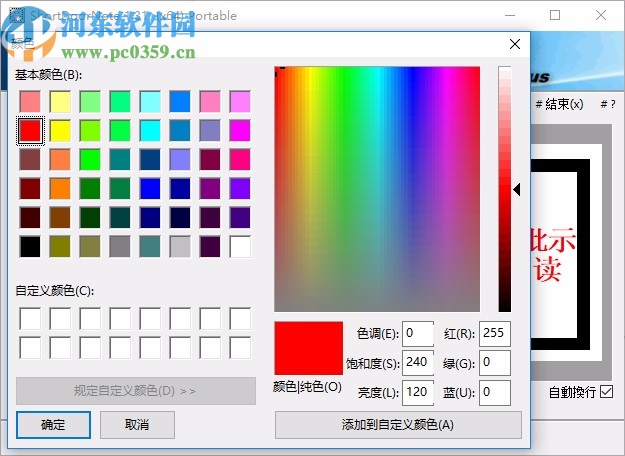Select the light salmon swatch in top row
This screenshot has height=456, width=625.
click(30, 101)
